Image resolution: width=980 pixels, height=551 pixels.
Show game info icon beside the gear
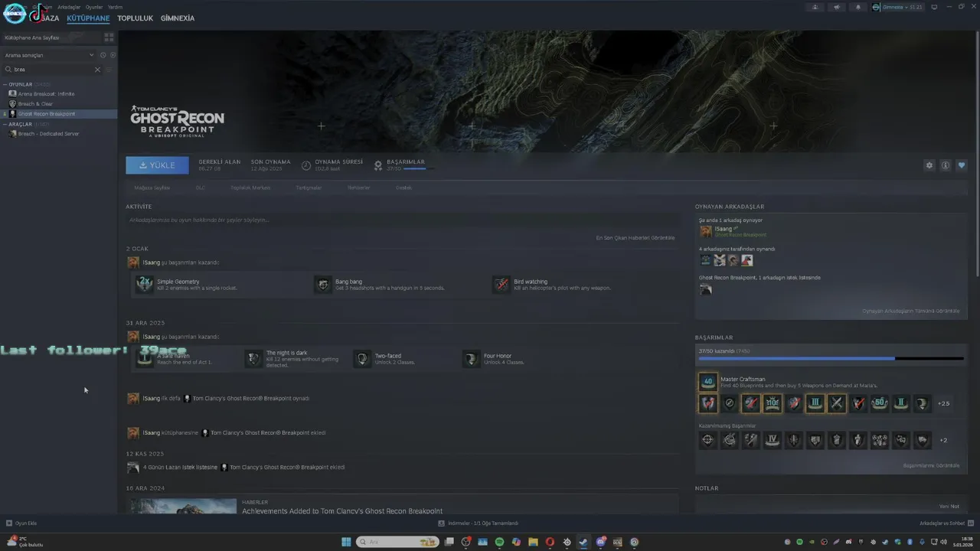click(x=946, y=165)
